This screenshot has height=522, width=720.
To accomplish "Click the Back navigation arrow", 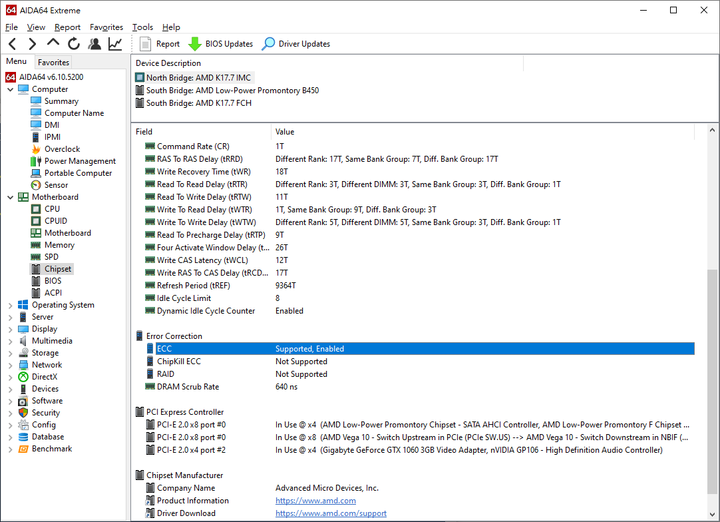I will pos(12,44).
